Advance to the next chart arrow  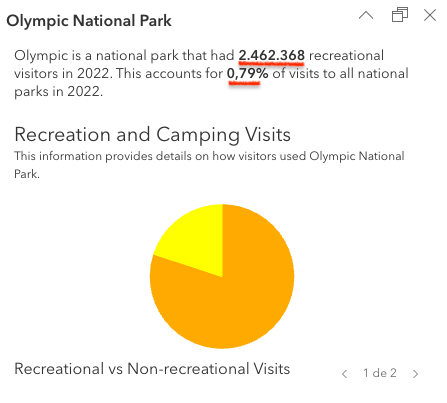tap(415, 374)
